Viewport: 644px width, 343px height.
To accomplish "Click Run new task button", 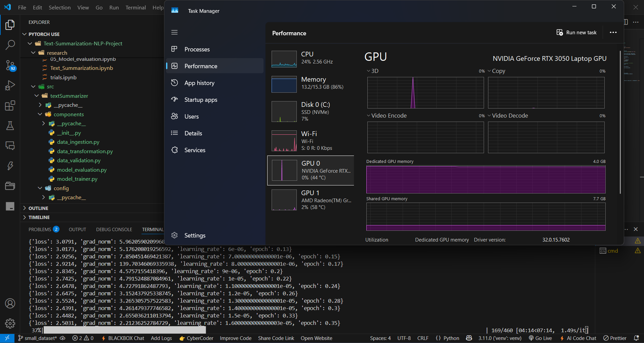I will pyautogui.click(x=576, y=33).
